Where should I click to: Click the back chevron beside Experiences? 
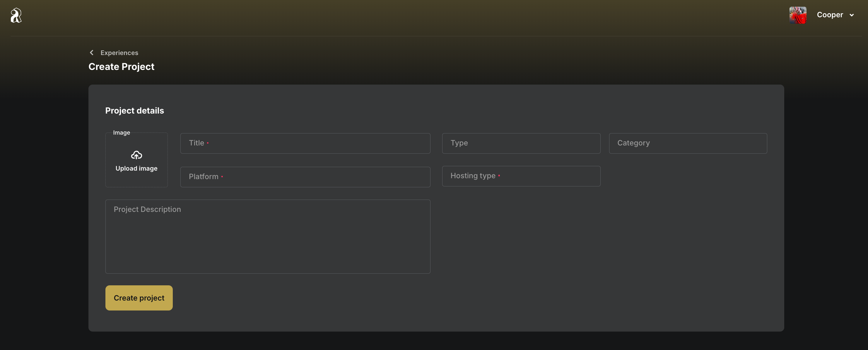click(x=92, y=53)
